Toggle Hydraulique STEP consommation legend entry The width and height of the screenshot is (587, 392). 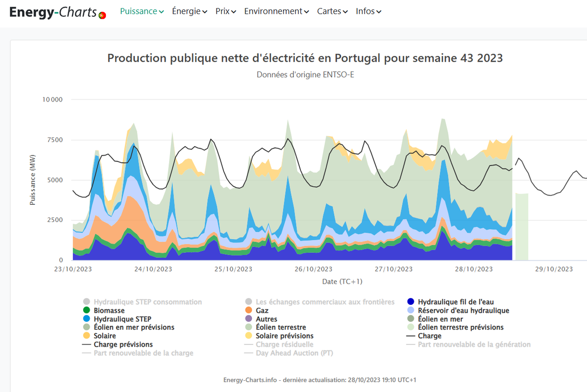pyautogui.click(x=142, y=302)
